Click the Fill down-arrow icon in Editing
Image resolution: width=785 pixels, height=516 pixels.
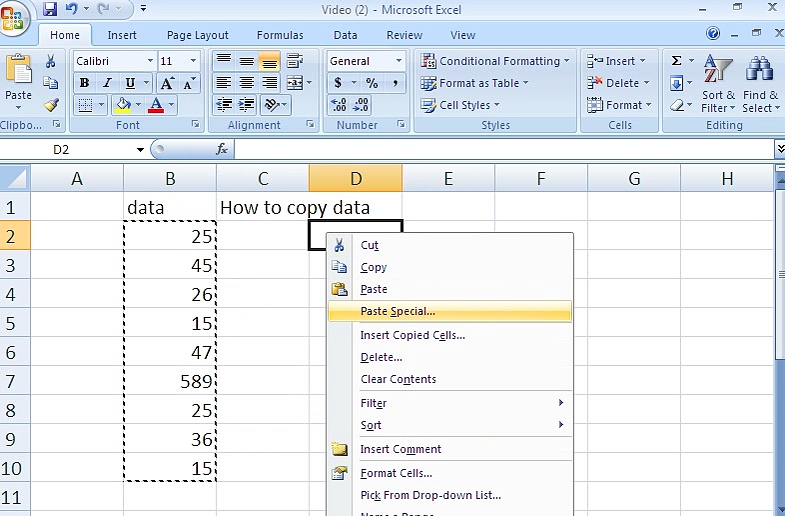coord(676,83)
